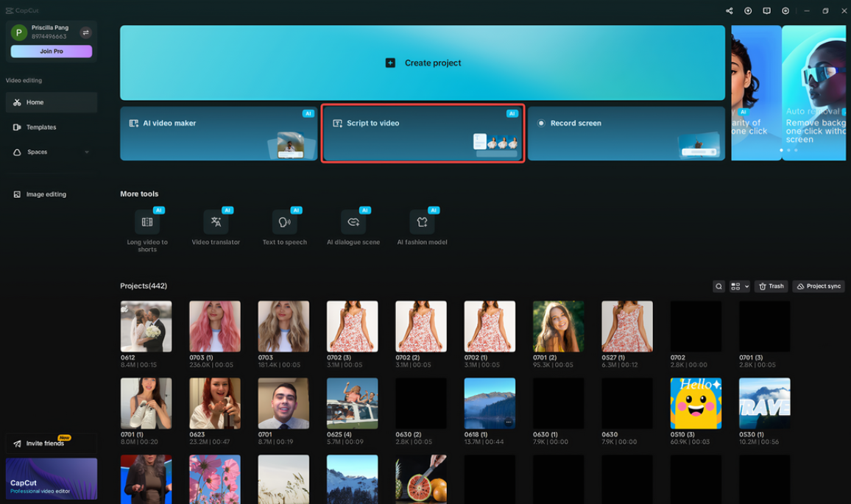Open the Trash
The image size is (851, 504).
771,286
